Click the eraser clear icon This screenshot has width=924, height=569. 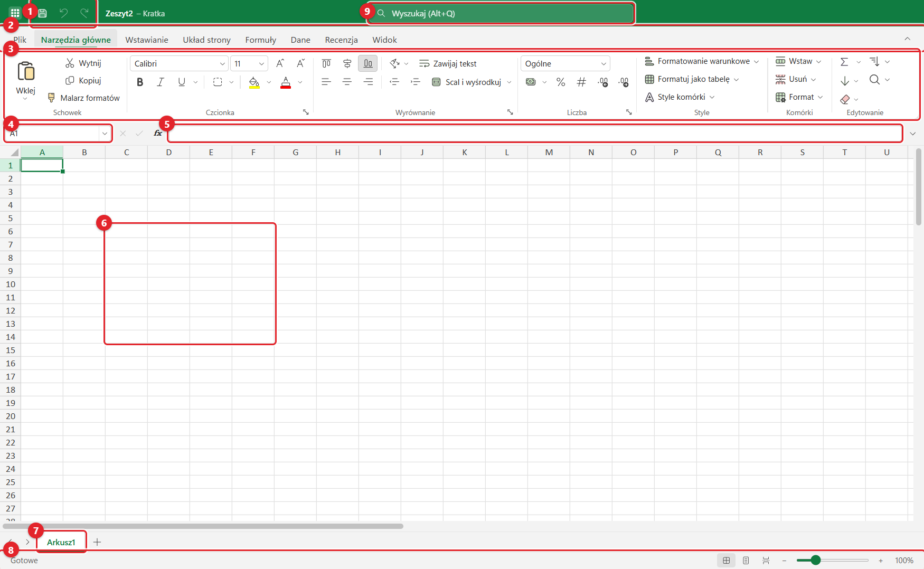pos(845,99)
